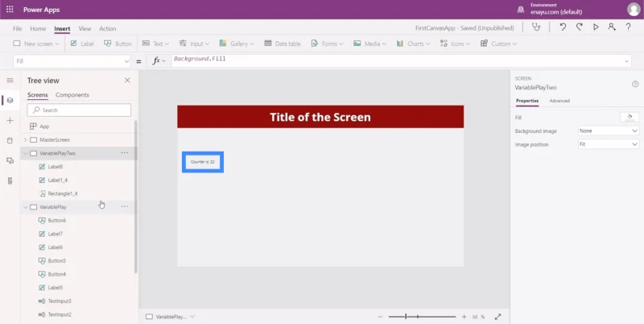
Task: Run the App checker stethoscope icon
Action: click(x=536, y=27)
